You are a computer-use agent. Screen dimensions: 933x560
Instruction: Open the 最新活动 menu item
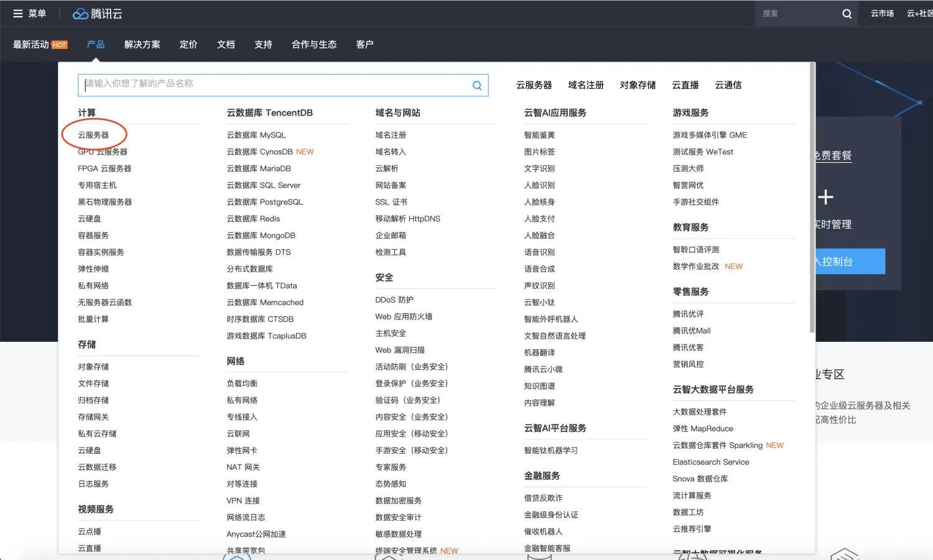tap(40, 45)
